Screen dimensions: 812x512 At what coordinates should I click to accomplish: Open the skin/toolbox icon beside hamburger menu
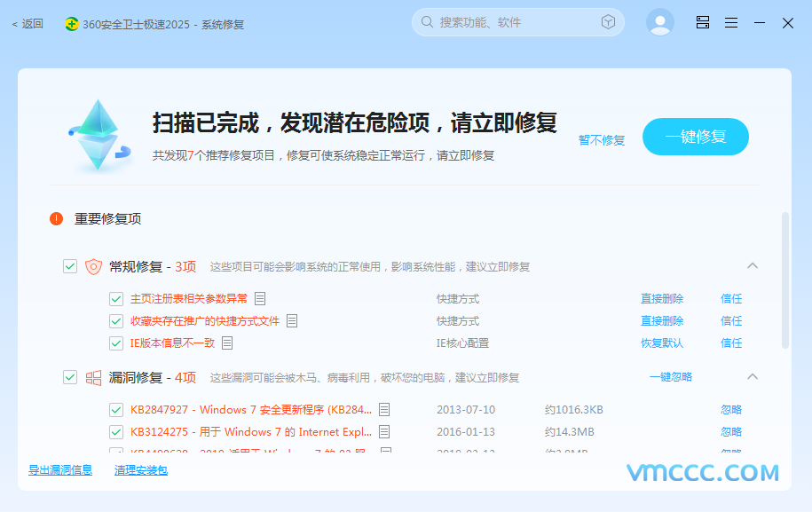[x=702, y=23]
